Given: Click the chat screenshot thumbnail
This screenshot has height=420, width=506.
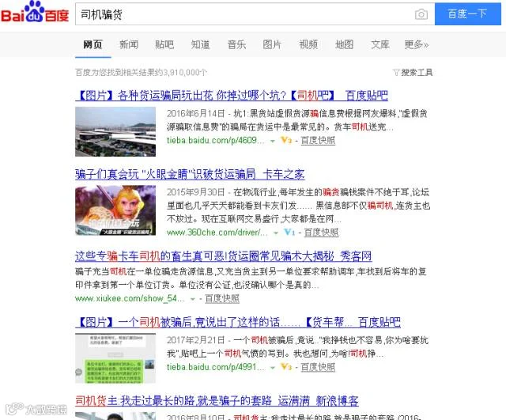Looking at the screenshot, I should coord(115,358).
